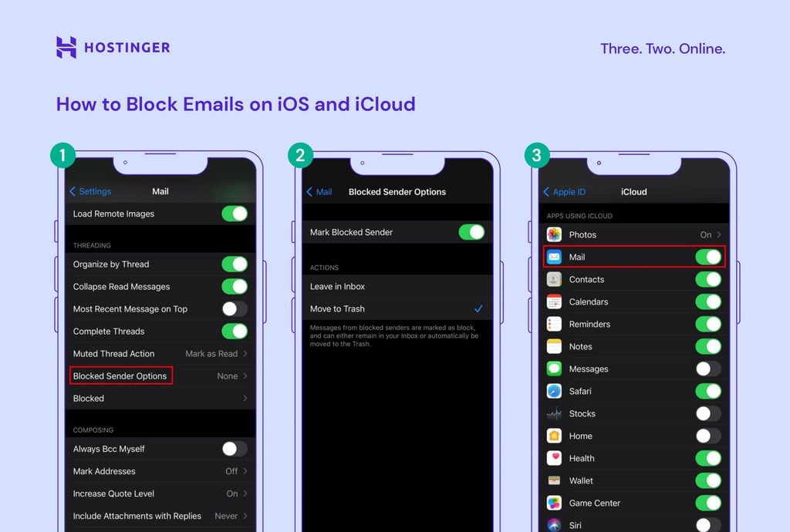This screenshot has width=790, height=532.
Task: Click the Home house icon
Action: 554,436
